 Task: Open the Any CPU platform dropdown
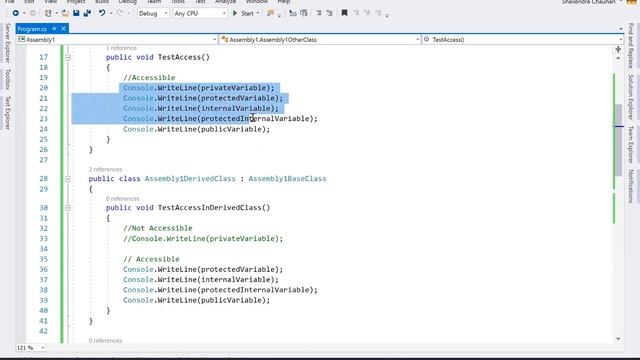pos(200,13)
